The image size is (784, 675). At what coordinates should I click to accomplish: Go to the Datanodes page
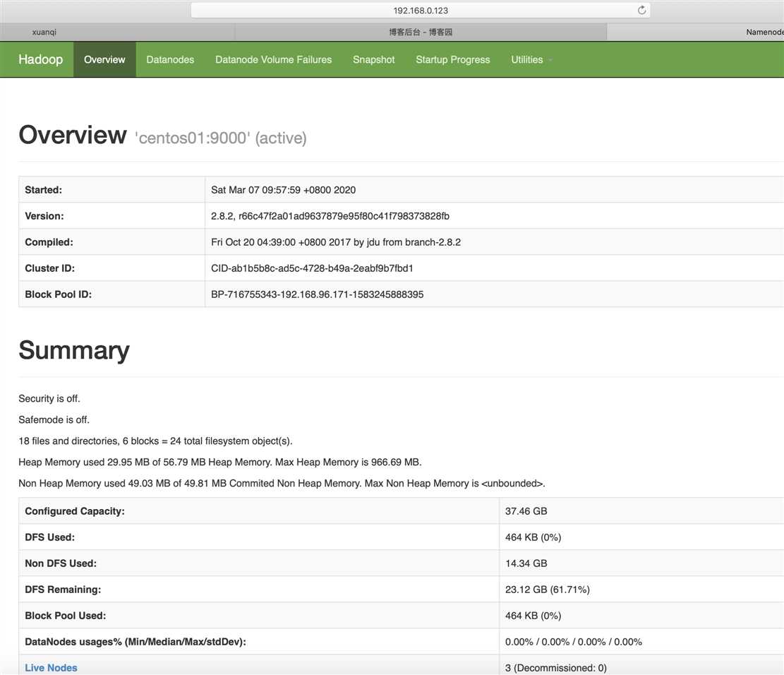tap(170, 59)
